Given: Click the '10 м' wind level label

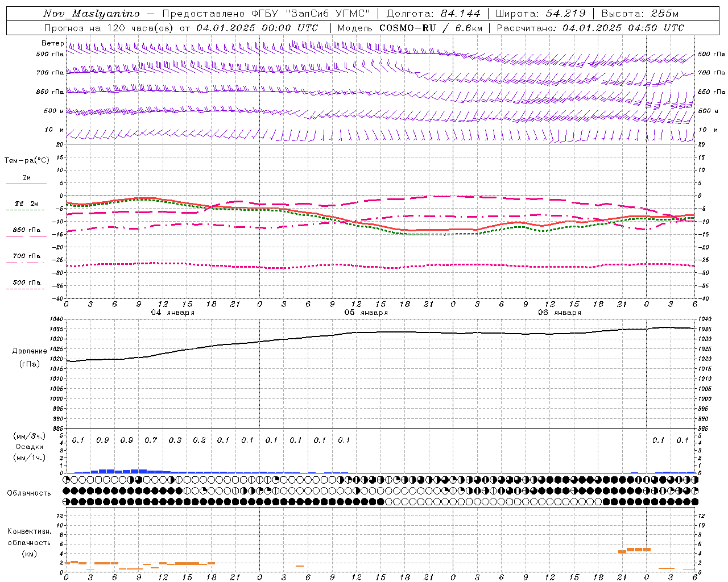Looking at the screenshot, I should (54, 130).
